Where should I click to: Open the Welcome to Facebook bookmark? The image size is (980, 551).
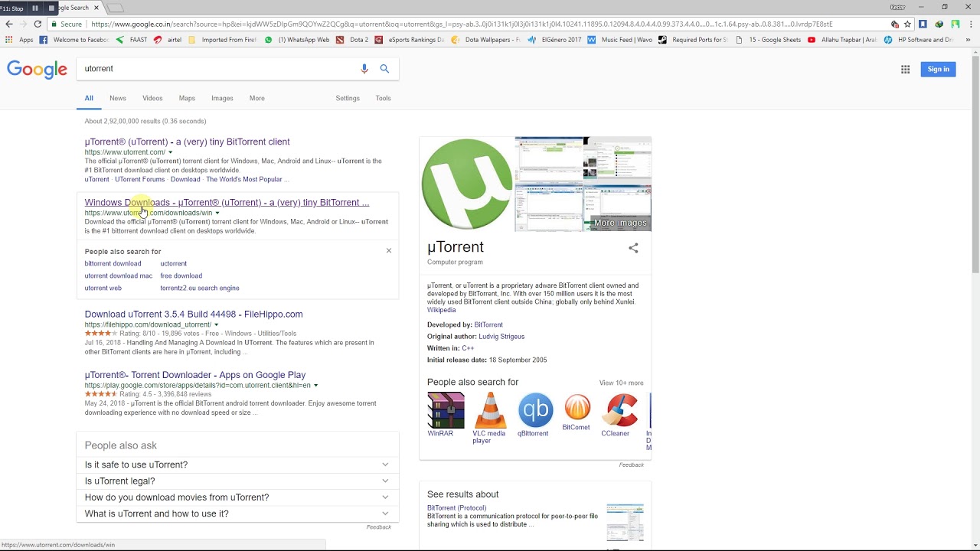click(x=74, y=40)
